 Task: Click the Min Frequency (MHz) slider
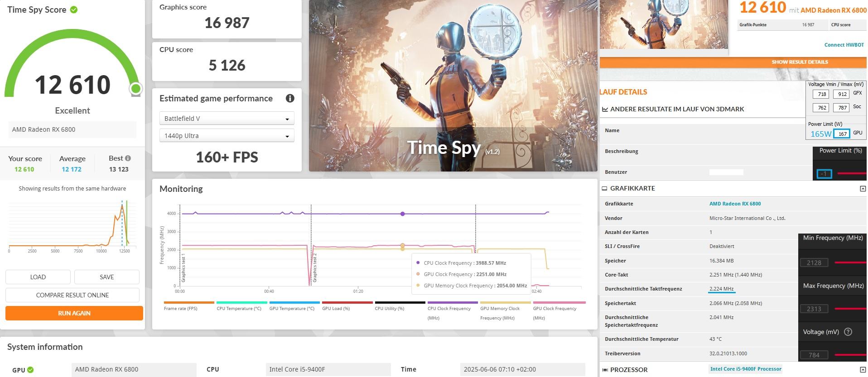coord(850,262)
